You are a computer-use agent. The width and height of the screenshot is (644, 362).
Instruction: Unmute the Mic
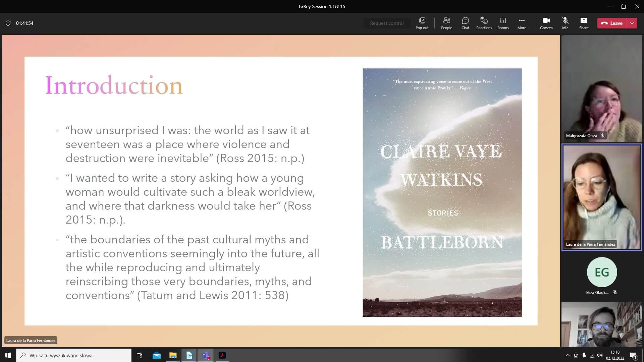(565, 23)
